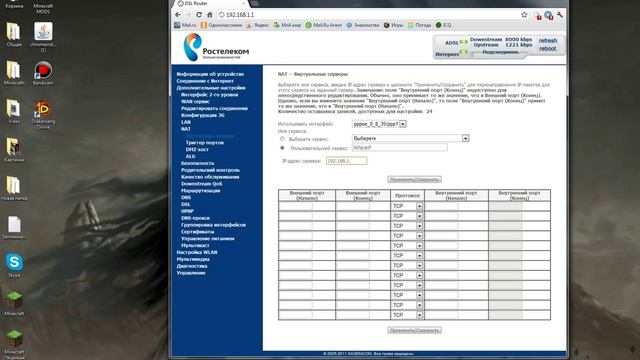The height and width of the screenshot is (360, 640).
Task: Select the Drakensang Online desktop shortcut
Action: [43, 114]
